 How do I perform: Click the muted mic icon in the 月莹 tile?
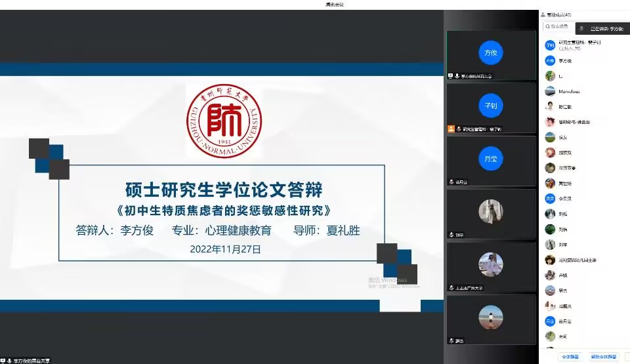pos(451,182)
